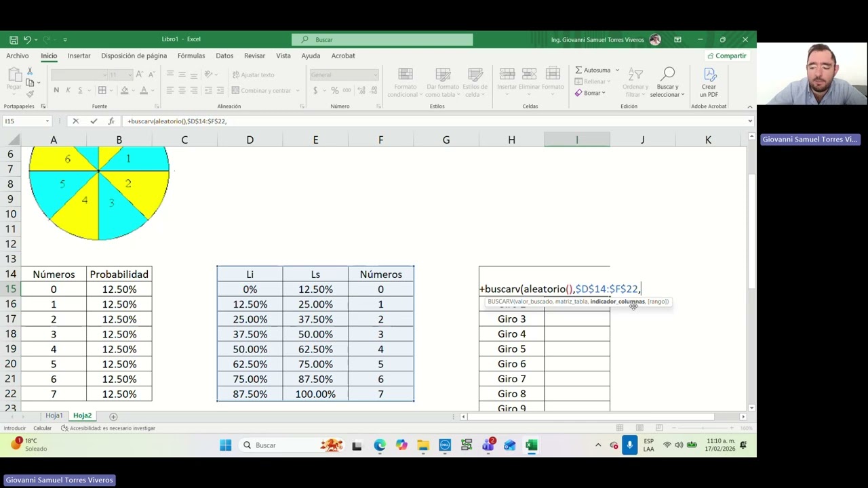This screenshot has width=868, height=488.
Task: Confirm the formula with the checkmark icon
Action: pos(94,121)
